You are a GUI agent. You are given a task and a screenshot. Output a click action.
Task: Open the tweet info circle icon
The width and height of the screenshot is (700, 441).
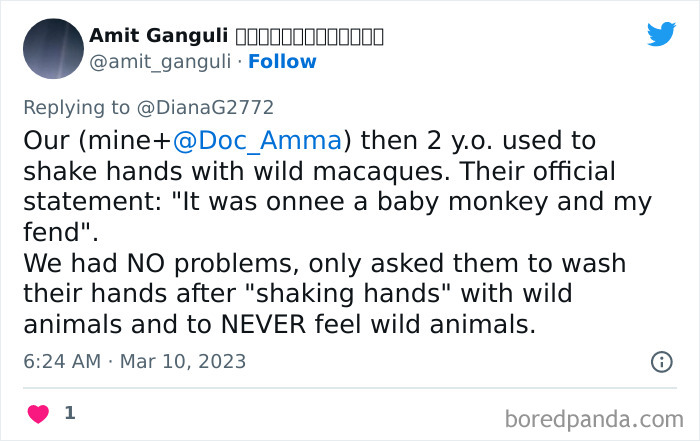coord(661,362)
